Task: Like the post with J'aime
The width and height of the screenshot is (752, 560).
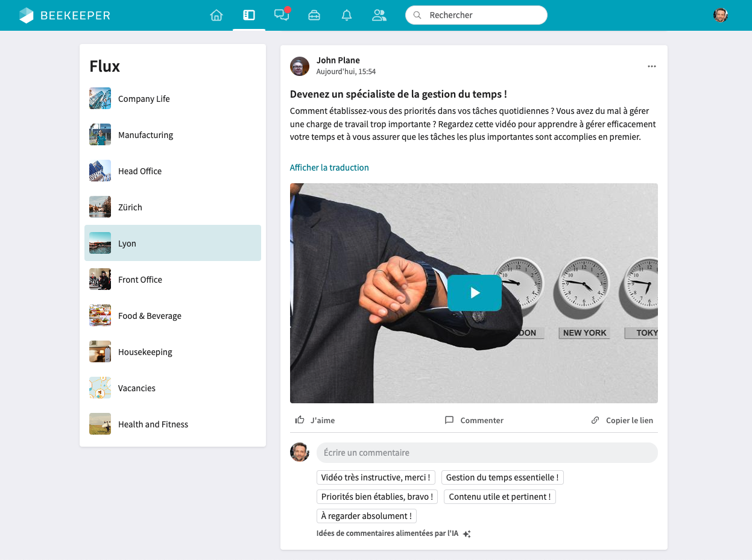Action: click(315, 420)
